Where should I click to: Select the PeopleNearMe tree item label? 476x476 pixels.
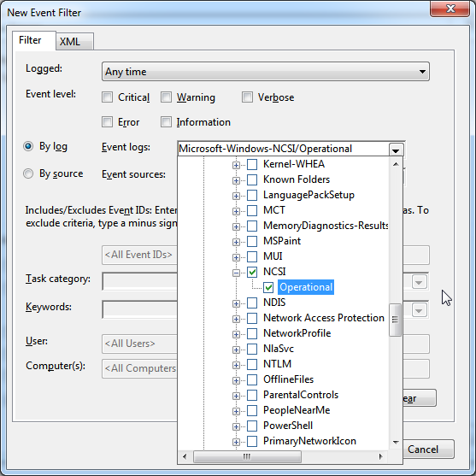297,410
